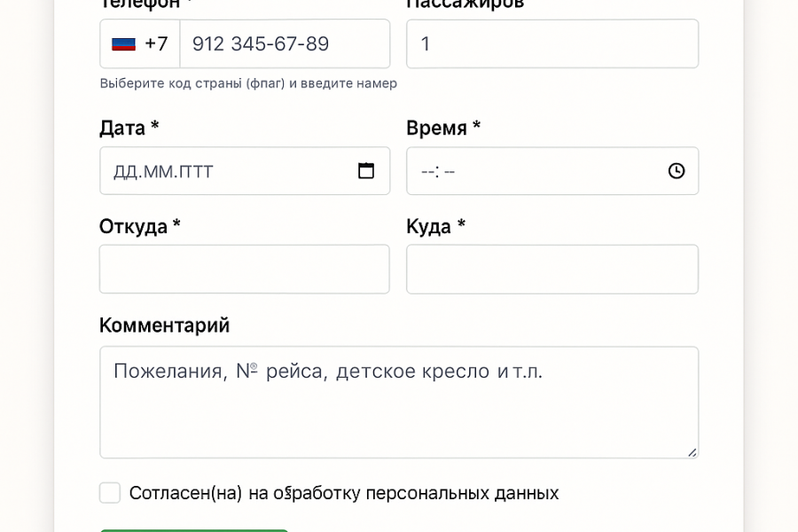Click the phone number input field
798x532 pixels.
pyautogui.click(x=284, y=44)
